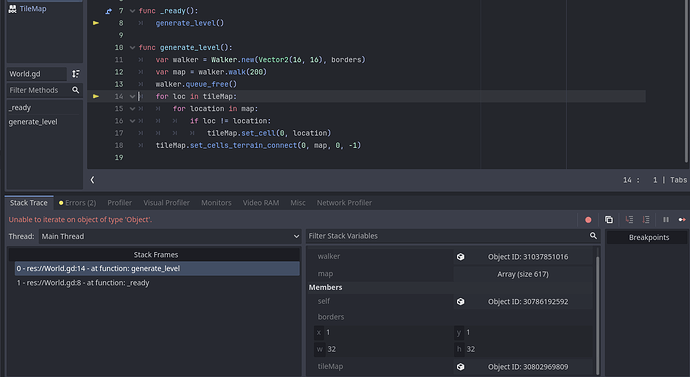The width and height of the screenshot is (690, 377).
Task: Inspect the tileMap object cube icon
Action: pos(460,366)
